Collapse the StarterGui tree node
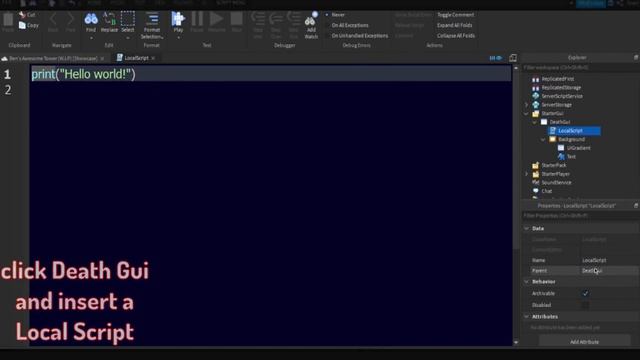This screenshot has width=640, height=360. coord(527,113)
